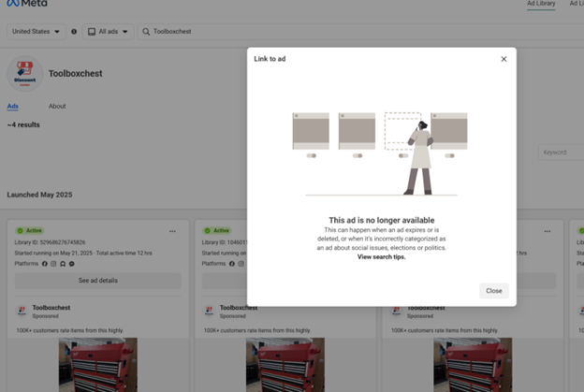Viewport: 584px width, 392px height.
Task: Click the Link to ad dialog title
Action: (x=270, y=59)
